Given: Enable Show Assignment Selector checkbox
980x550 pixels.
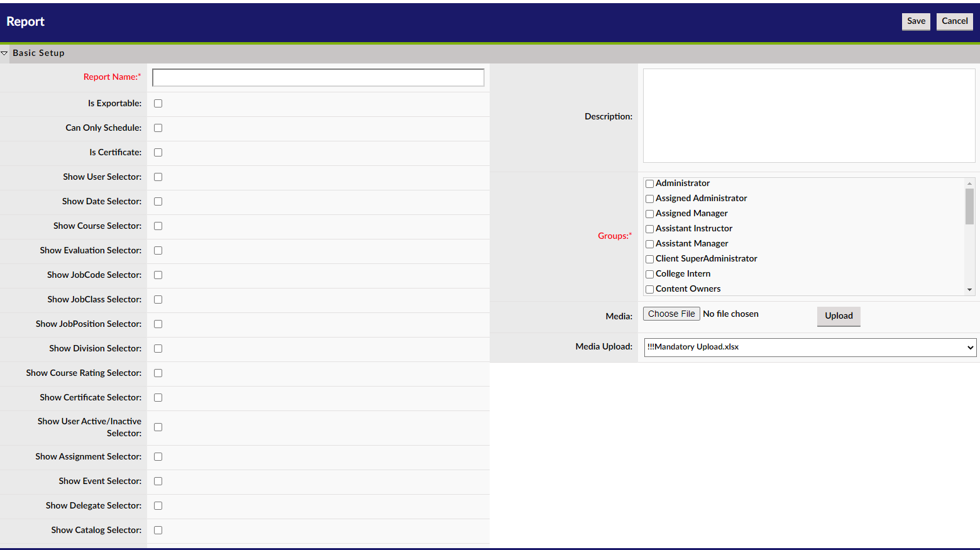Looking at the screenshot, I should (x=158, y=457).
